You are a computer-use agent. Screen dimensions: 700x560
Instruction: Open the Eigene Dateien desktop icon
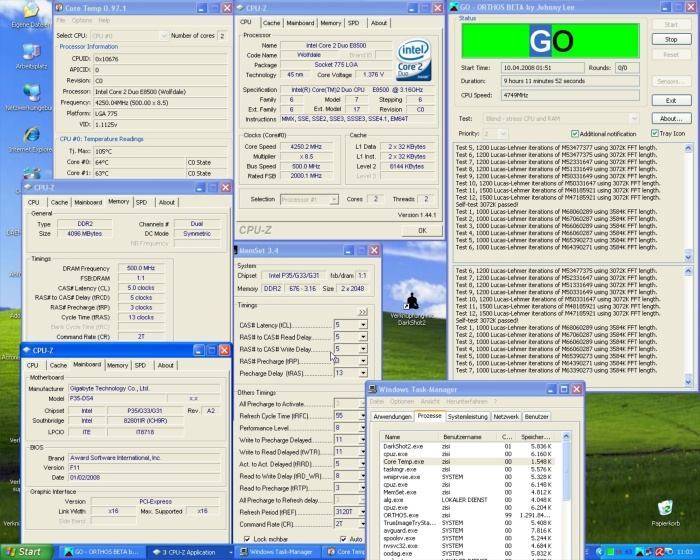coord(30,13)
